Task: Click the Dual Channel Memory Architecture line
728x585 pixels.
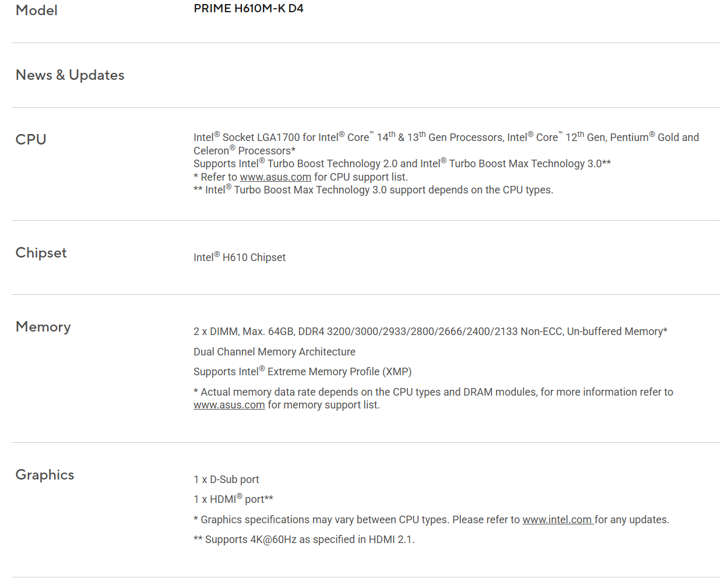Action: pos(275,351)
